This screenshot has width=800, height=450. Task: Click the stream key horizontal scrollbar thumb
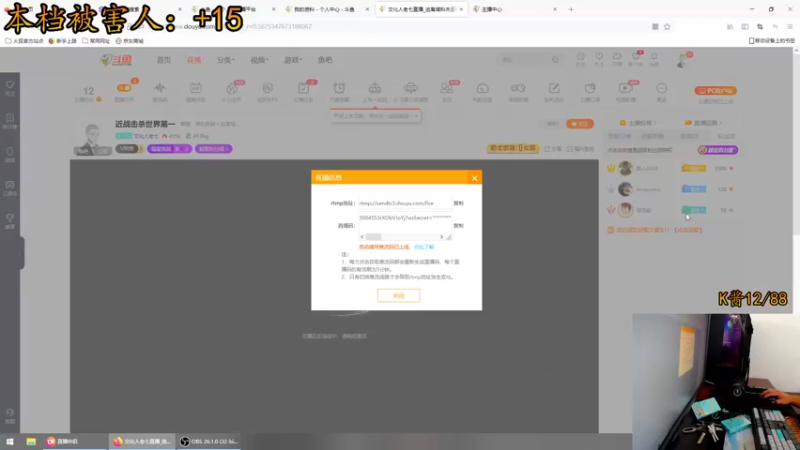tap(373, 237)
